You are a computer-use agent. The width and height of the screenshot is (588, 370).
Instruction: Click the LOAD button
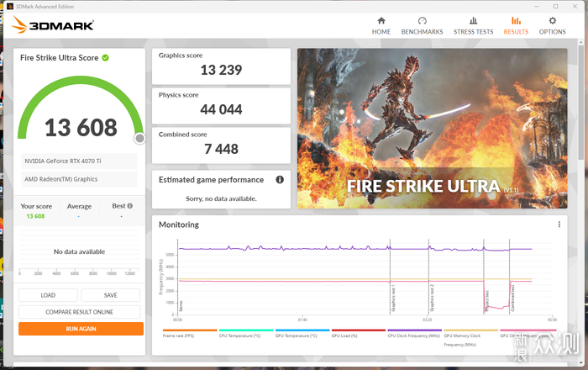(x=48, y=295)
